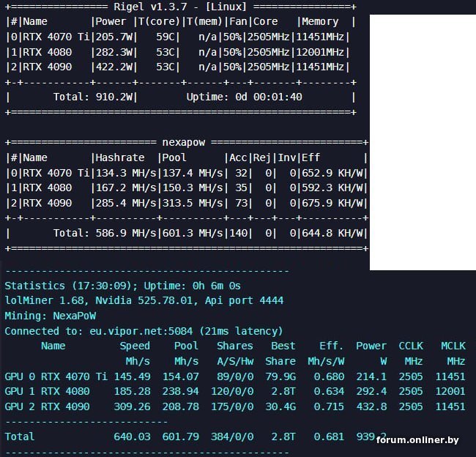The image size is (476, 457).
Task: Click the "79.9G" best share value
Action: 280,376
